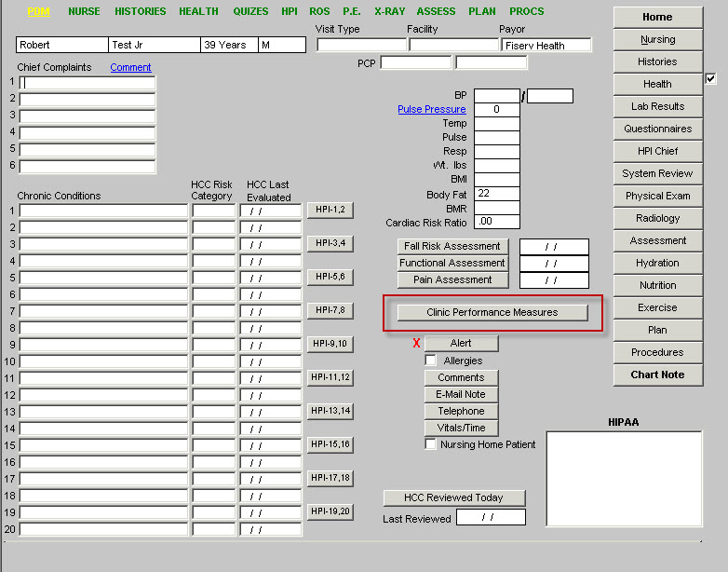Click the Last Reviewed date field

[x=491, y=517]
